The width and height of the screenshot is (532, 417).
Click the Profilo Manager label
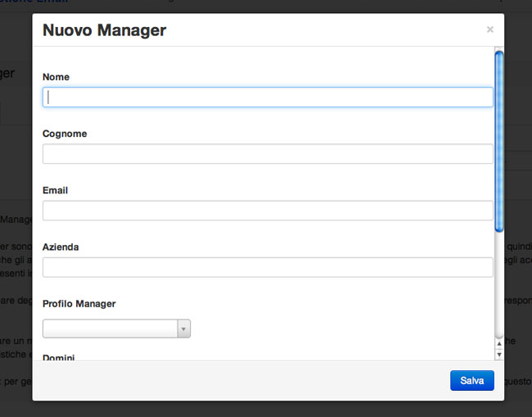click(79, 304)
